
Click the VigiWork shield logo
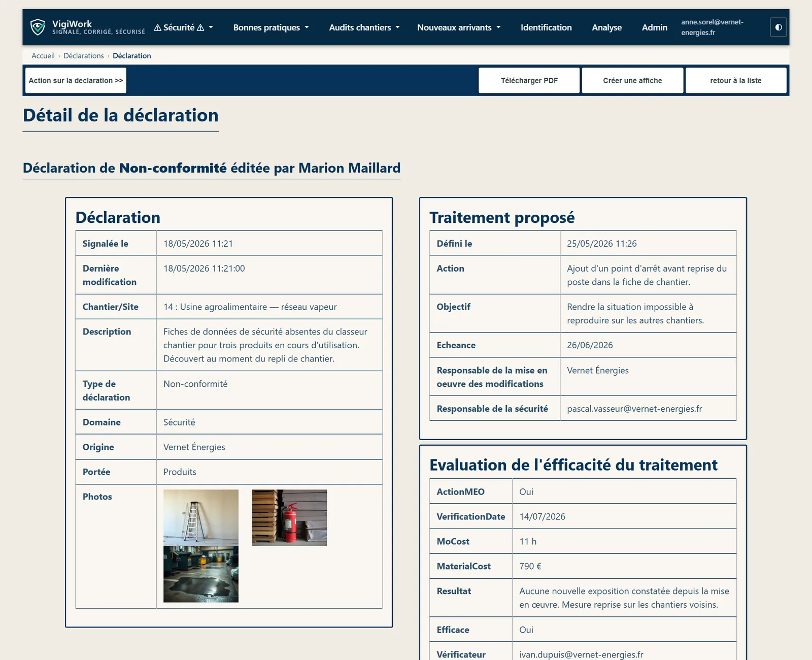[x=38, y=27]
